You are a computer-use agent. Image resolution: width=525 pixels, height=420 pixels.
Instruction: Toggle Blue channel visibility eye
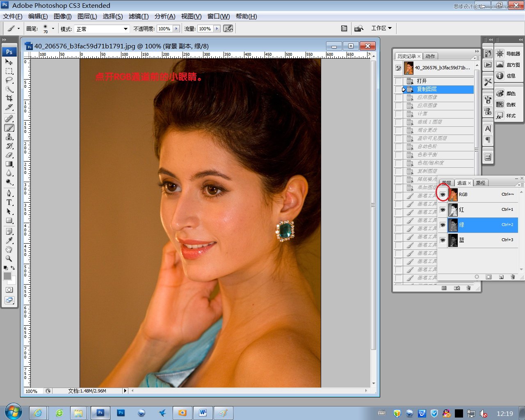click(x=443, y=240)
